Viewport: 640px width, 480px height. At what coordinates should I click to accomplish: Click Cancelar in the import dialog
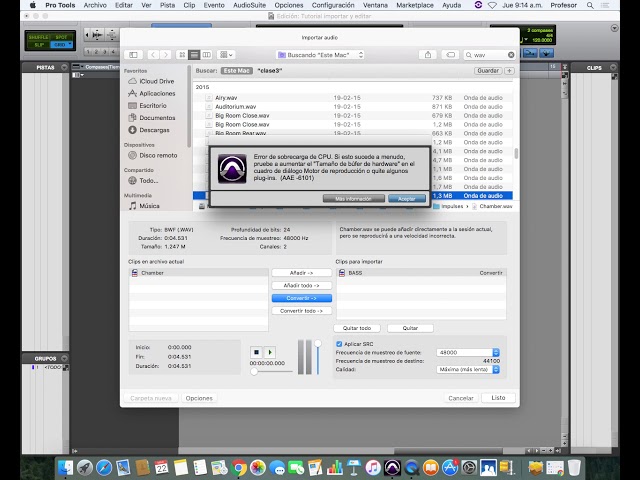pos(461,398)
